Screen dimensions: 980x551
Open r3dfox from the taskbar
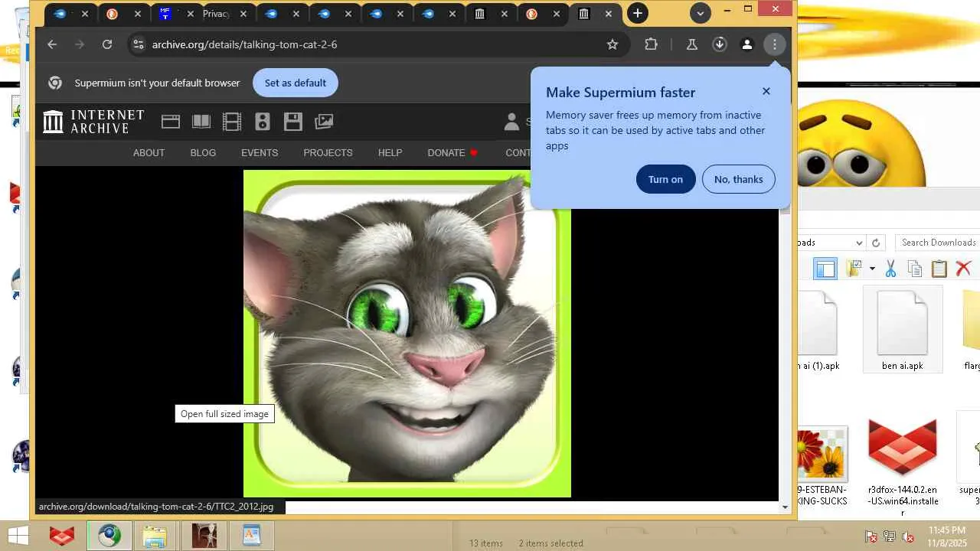(x=62, y=536)
